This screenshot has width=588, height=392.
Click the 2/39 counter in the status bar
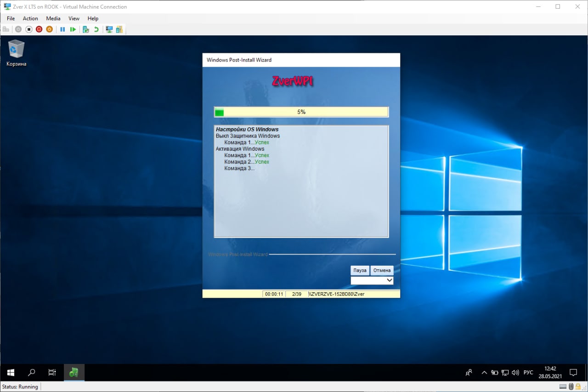point(296,294)
